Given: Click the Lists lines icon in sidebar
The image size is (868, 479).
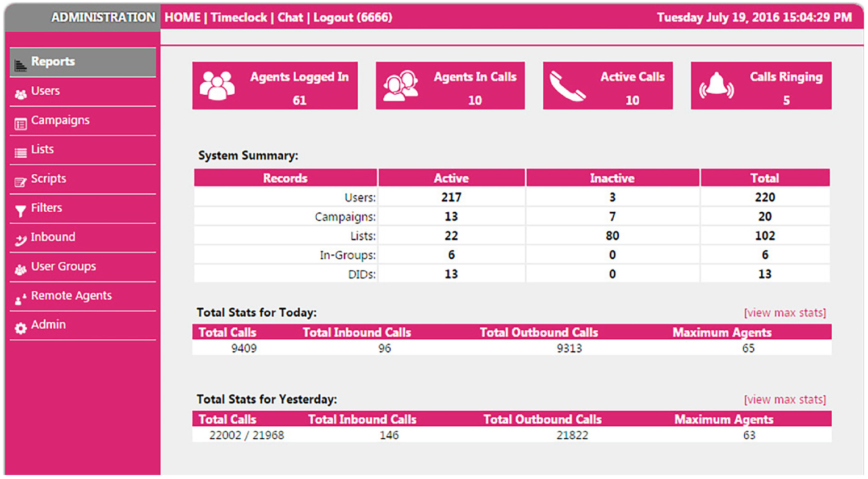Looking at the screenshot, I should [20, 153].
